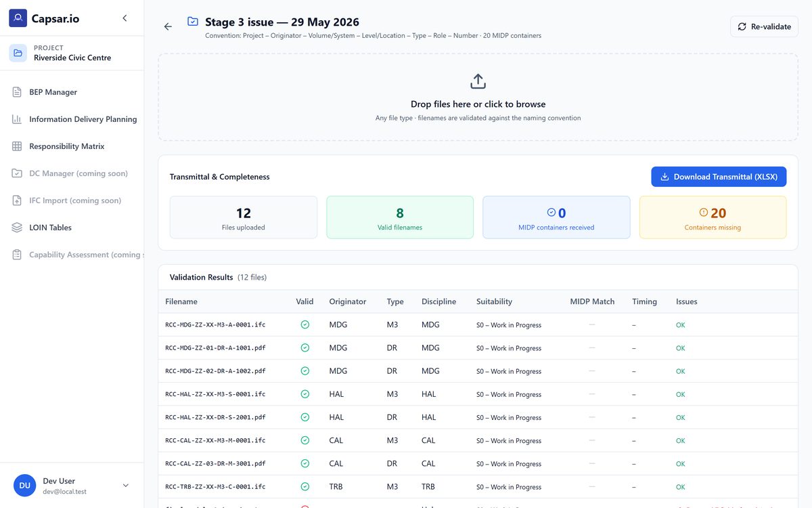This screenshot has width=812, height=508.
Task: Collapse the sidebar with the chevron
Action: point(125,18)
